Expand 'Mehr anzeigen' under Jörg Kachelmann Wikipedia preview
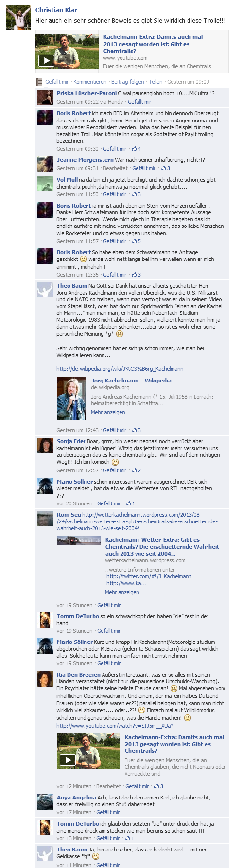Viewport: 241px width, 868px height. (x=108, y=412)
